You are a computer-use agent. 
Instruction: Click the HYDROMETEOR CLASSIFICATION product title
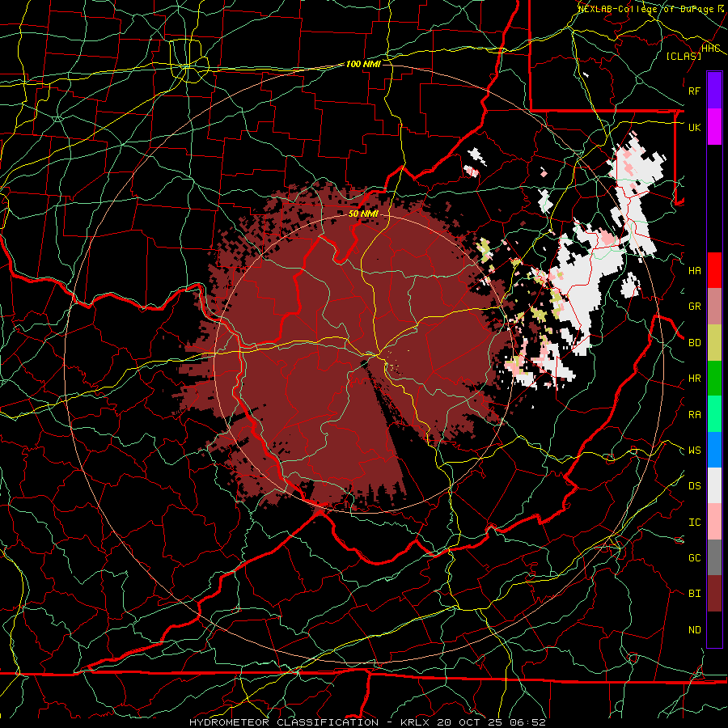pyautogui.click(x=284, y=722)
